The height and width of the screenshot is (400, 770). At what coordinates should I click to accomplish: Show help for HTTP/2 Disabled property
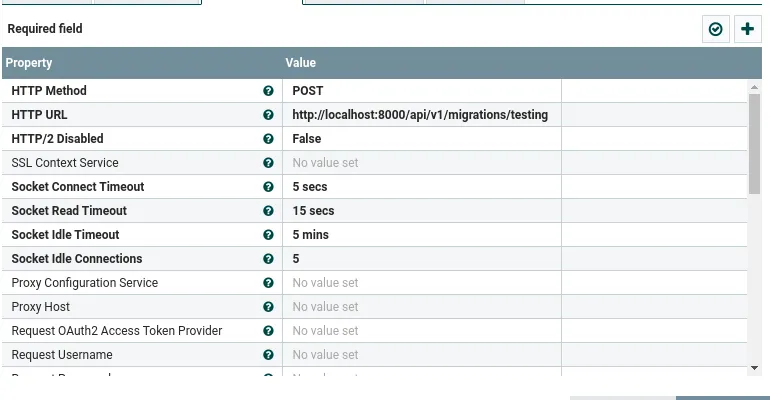coord(268,139)
